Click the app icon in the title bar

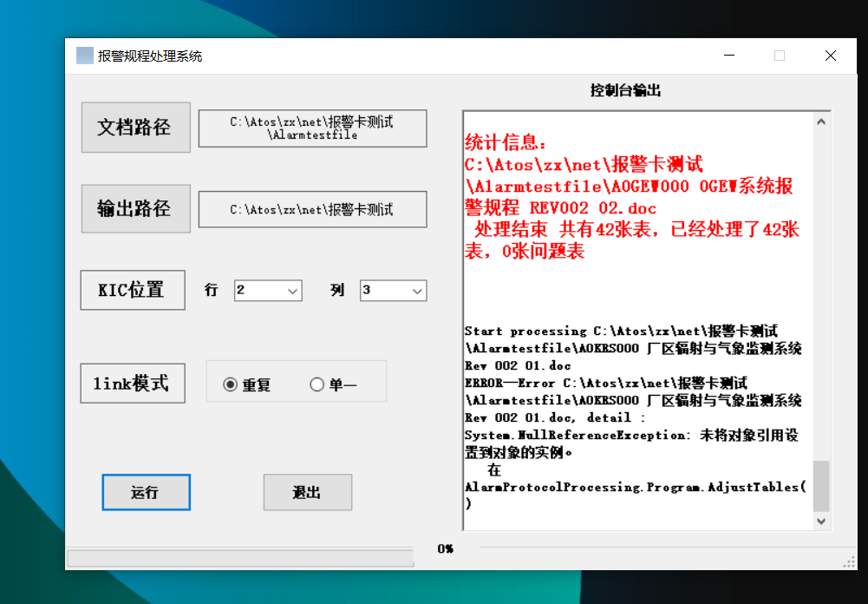(x=84, y=56)
